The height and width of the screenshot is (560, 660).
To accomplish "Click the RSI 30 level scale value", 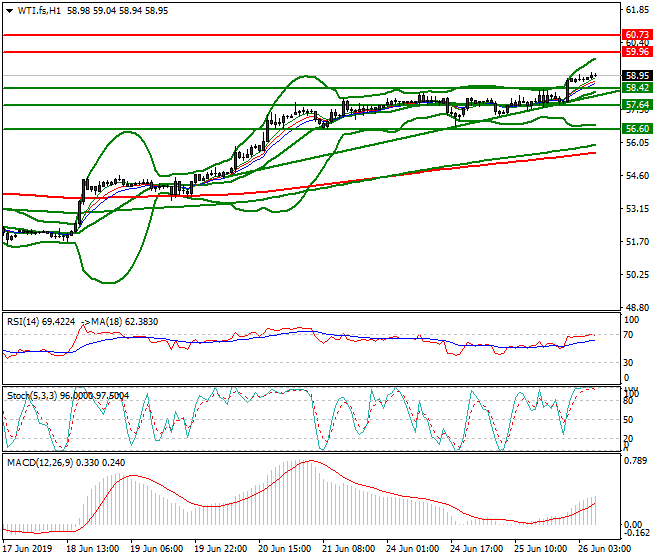I will pyautogui.click(x=628, y=363).
